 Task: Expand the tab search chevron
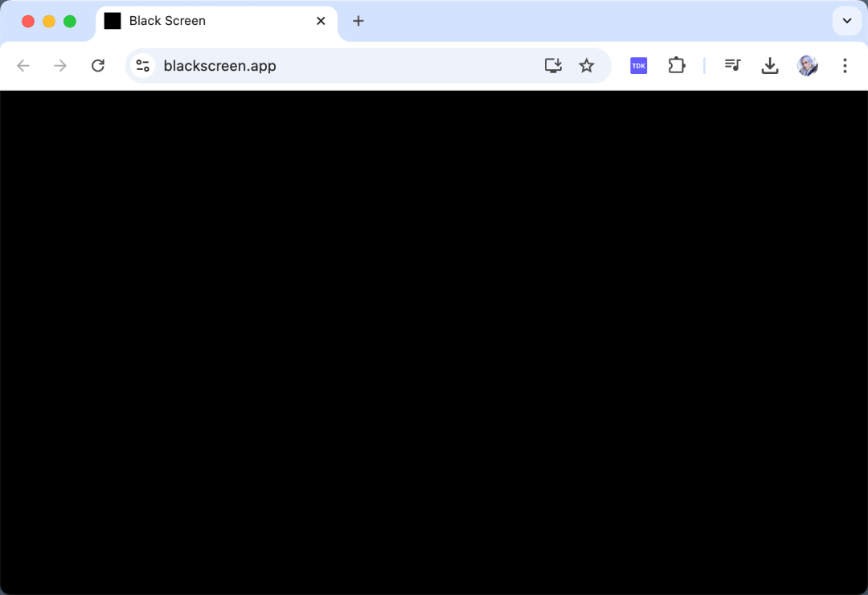(847, 21)
